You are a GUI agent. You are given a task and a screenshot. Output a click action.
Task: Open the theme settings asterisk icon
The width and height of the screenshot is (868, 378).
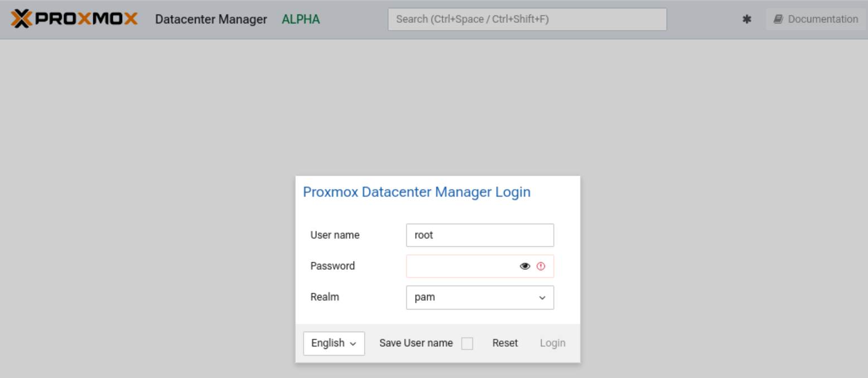click(x=747, y=19)
